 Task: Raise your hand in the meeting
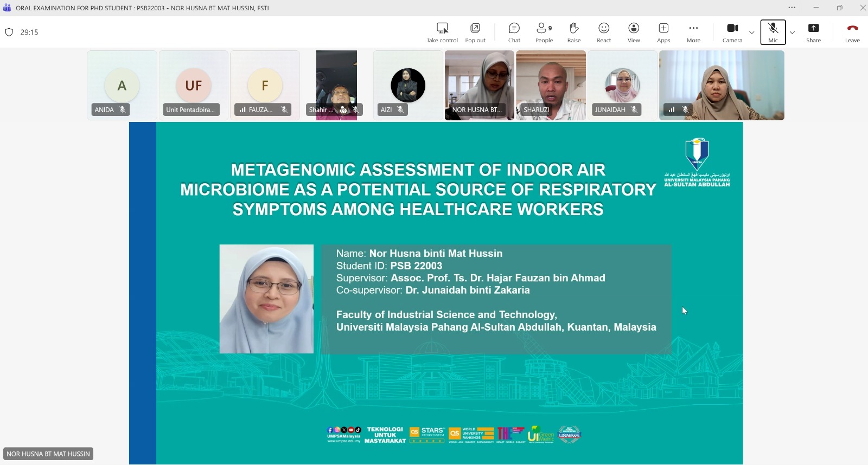[x=574, y=33]
